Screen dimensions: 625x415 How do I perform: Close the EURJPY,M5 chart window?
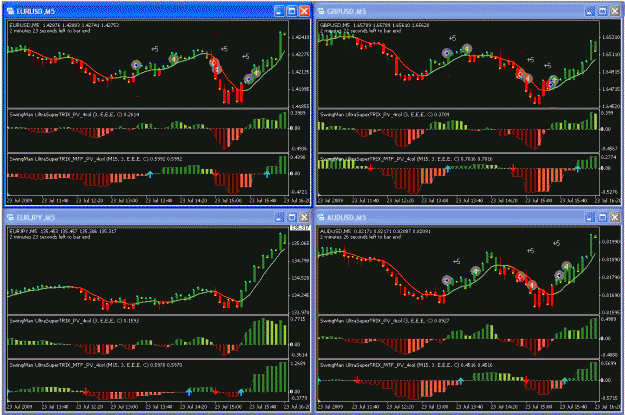point(304,217)
